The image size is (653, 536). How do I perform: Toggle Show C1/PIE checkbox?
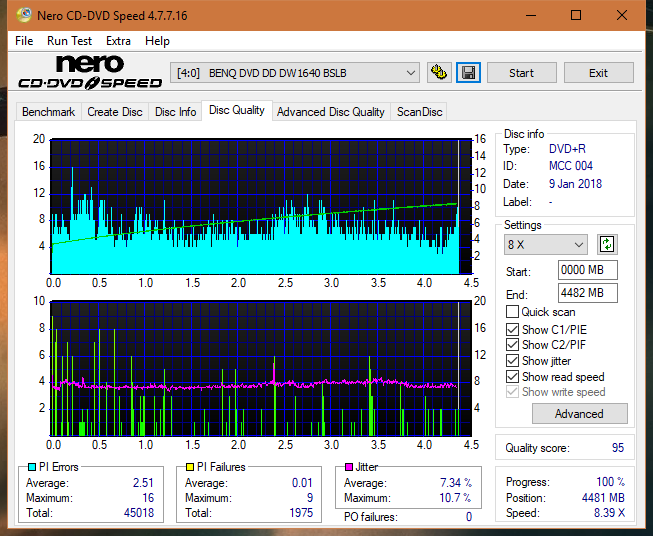pos(512,329)
